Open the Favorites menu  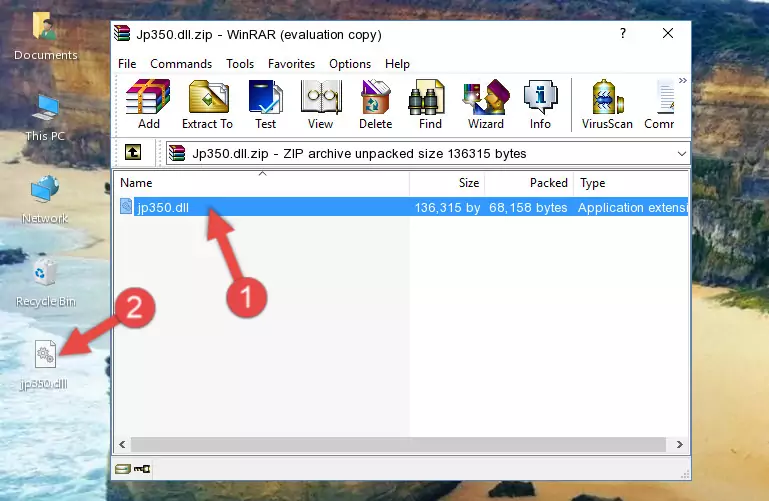click(x=291, y=64)
